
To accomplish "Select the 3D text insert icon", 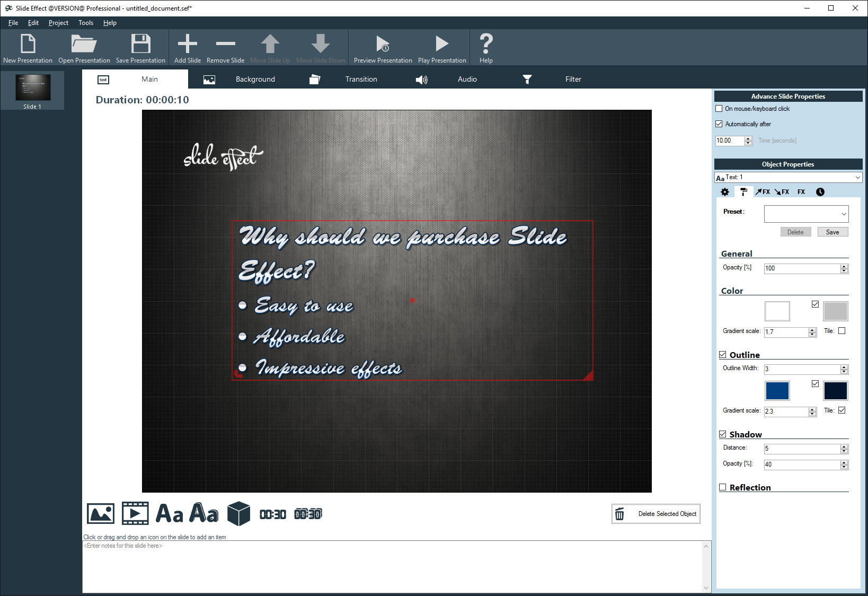I will (204, 513).
